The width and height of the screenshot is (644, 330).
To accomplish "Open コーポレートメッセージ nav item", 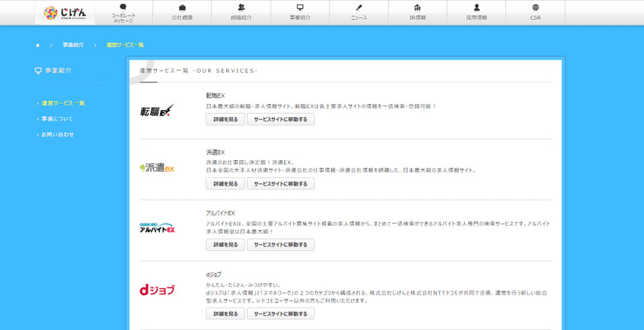I will tap(123, 13).
